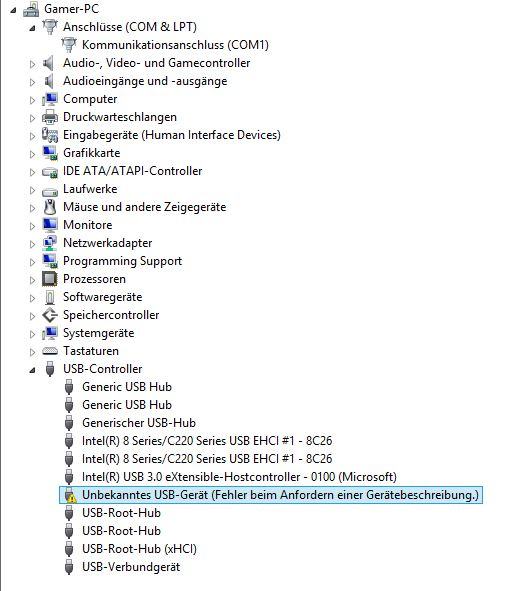Viewport: 514px width, 591px height.
Task: Select Kommunikationsanschluss (COM1) text
Action: pos(176,45)
